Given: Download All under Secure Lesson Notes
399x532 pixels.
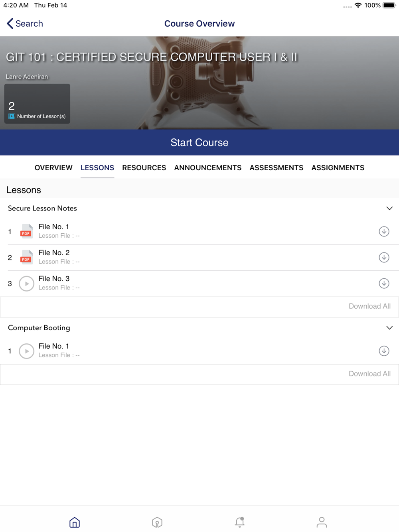Looking at the screenshot, I should [369, 306].
